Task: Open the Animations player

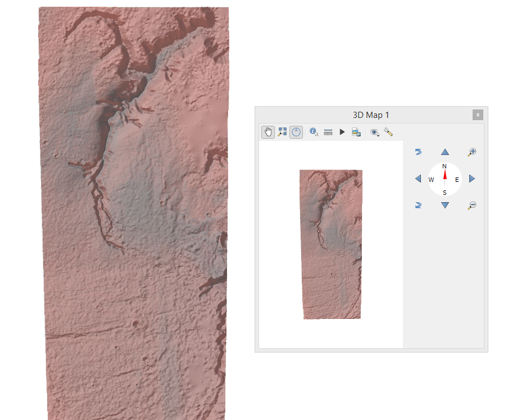Action: tap(342, 132)
